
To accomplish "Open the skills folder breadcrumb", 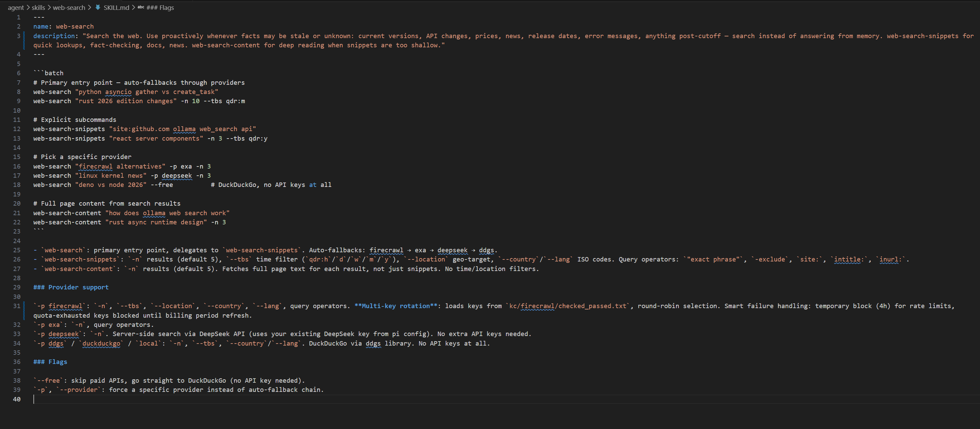I will [39, 7].
